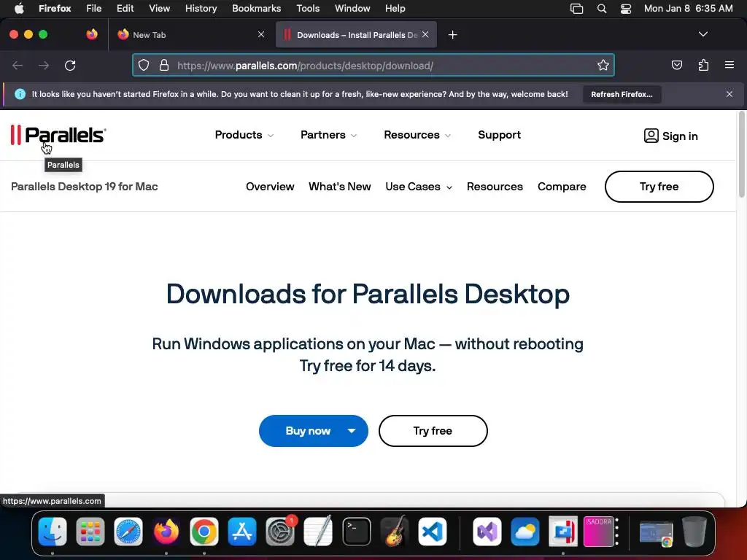This screenshot has width=747, height=560.
Task: Click Resources in the product subnavigation
Action: pos(495,187)
